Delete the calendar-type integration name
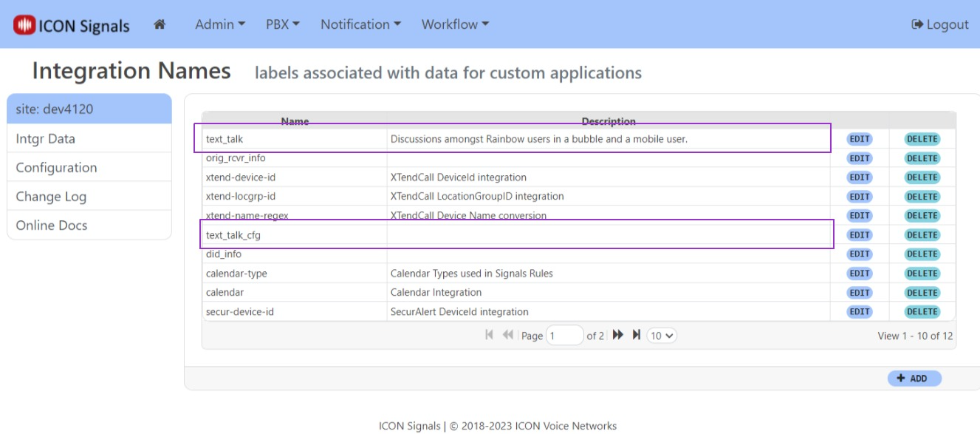The image size is (980, 434). click(922, 274)
